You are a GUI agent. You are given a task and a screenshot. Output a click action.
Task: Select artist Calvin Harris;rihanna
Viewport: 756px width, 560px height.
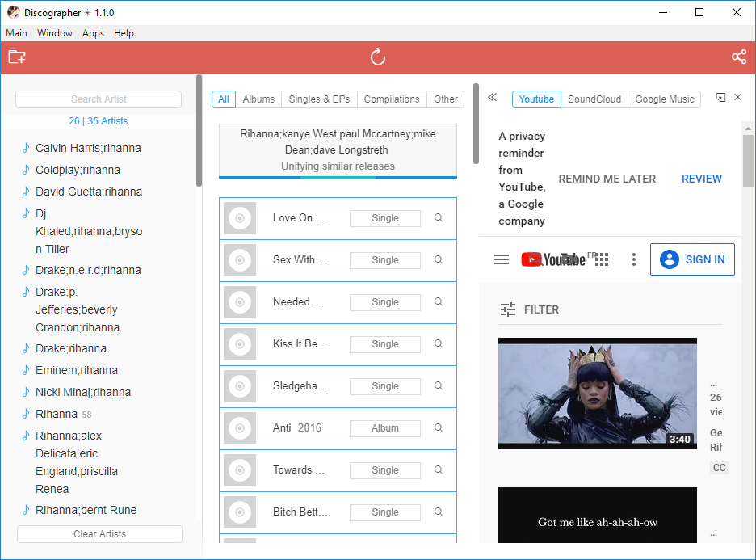coord(88,148)
